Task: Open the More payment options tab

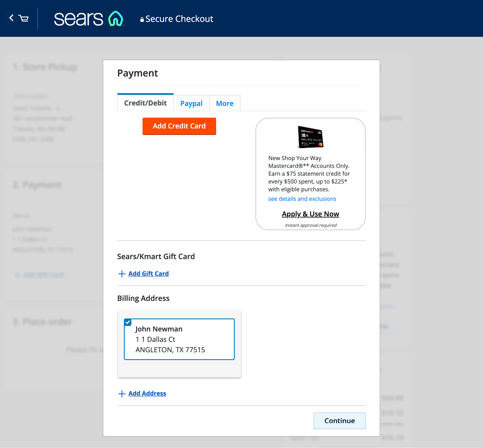Action: point(224,103)
